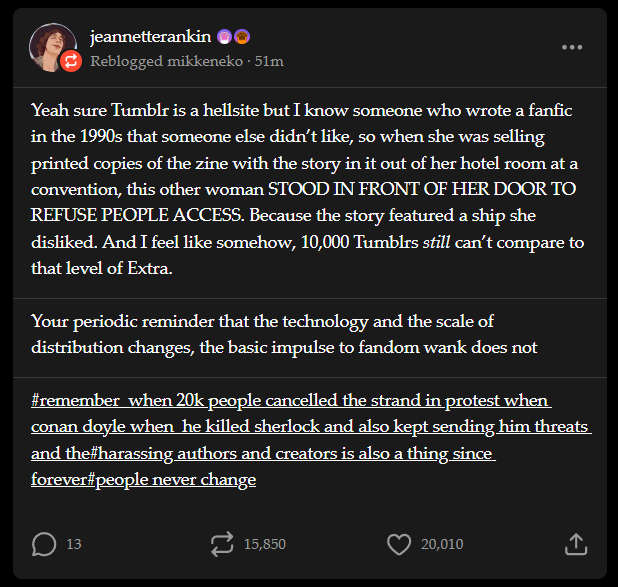Click the share arrow icon

point(576,544)
